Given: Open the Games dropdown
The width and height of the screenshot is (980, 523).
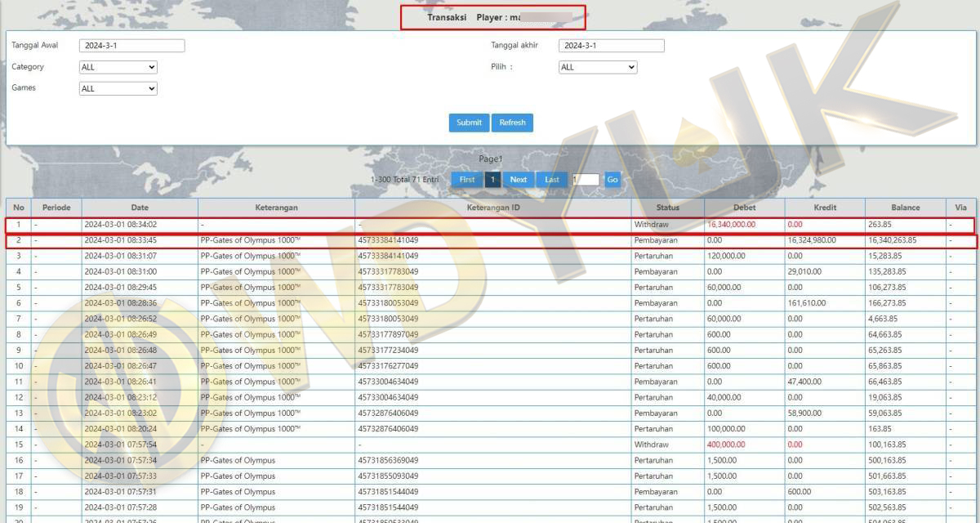Looking at the screenshot, I should (118, 88).
